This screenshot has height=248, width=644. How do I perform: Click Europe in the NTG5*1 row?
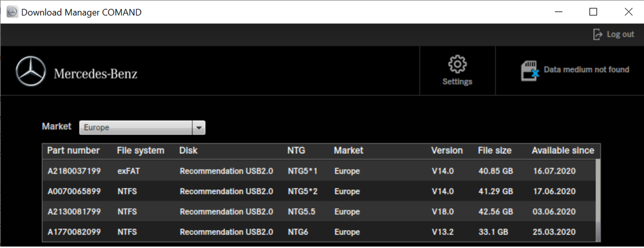[347, 171]
